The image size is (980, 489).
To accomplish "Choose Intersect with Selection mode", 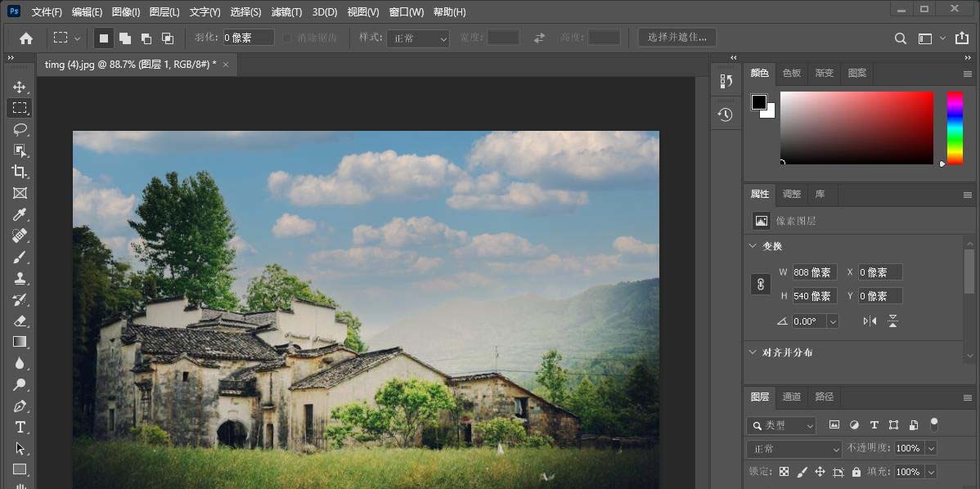I will 168,38.
